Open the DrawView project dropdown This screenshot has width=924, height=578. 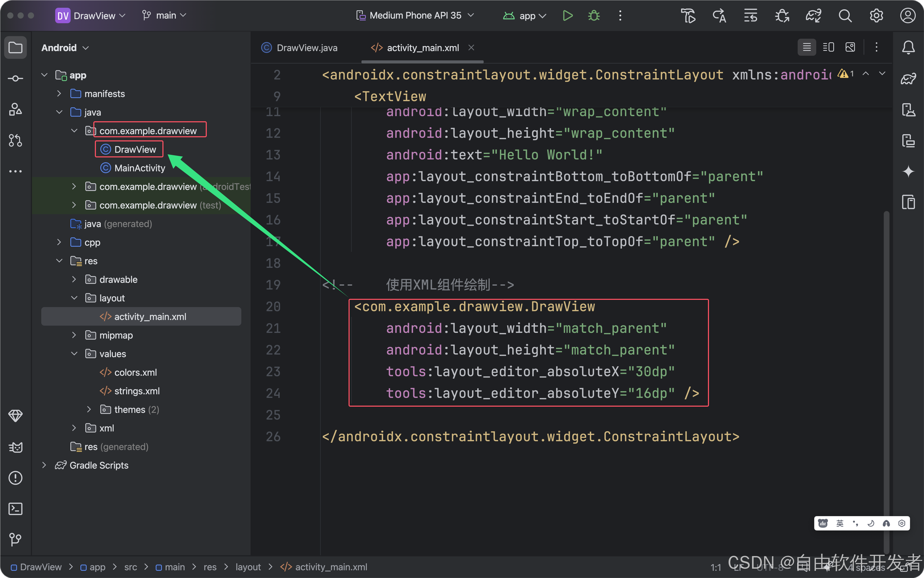[90, 16]
